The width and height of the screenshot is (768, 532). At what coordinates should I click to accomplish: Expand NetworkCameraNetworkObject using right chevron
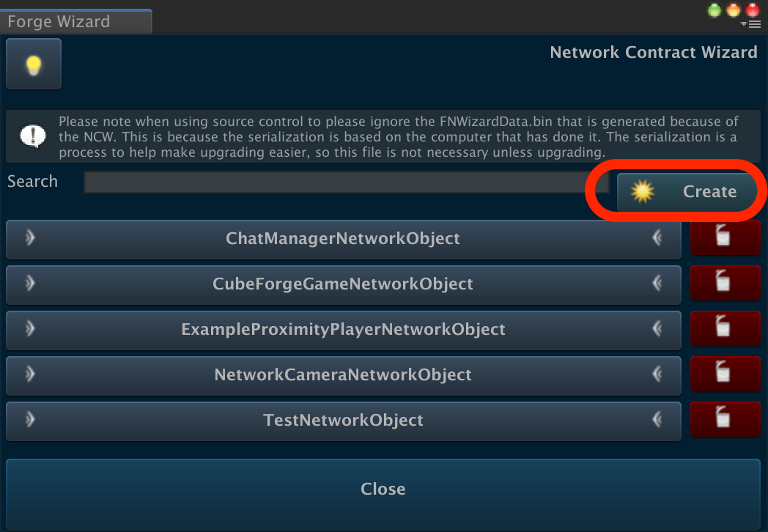657,374
